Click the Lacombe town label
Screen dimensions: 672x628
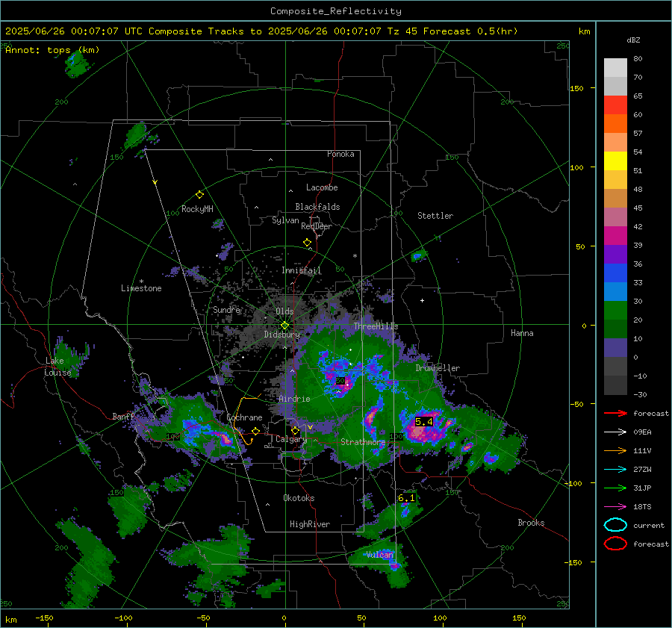coord(322,187)
